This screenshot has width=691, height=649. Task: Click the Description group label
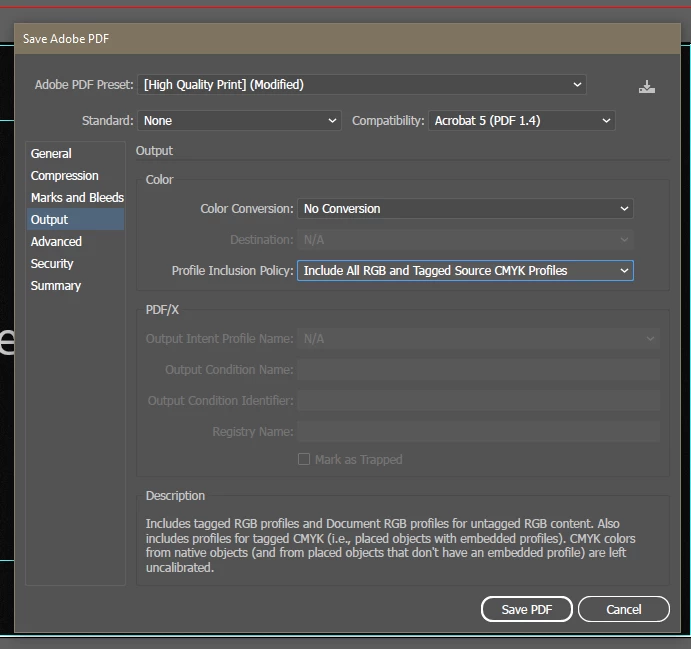175,496
